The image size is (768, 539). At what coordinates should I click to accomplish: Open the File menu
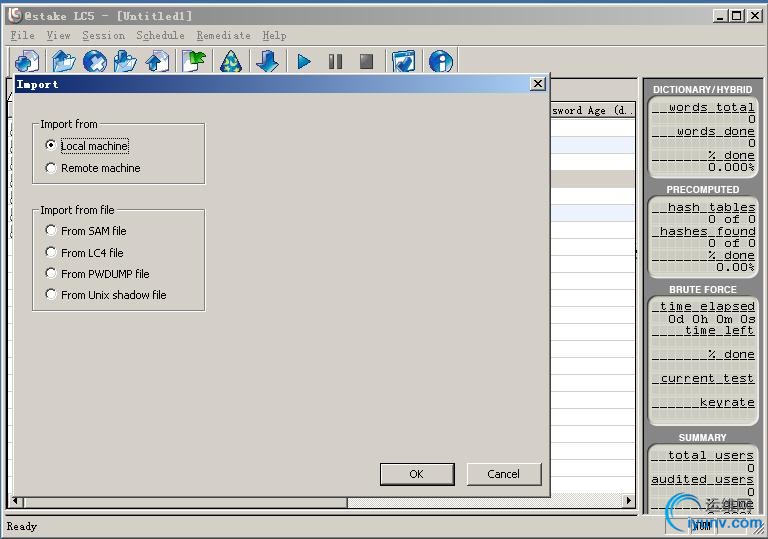pyautogui.click(x=23, y=35)
